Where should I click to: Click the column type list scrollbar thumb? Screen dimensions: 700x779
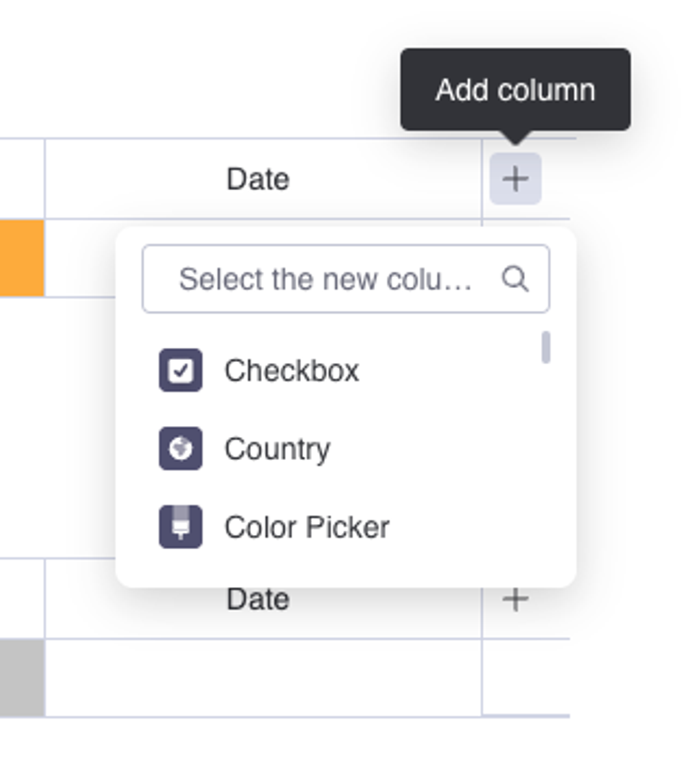pyautogui.click(x=546, y=347)
